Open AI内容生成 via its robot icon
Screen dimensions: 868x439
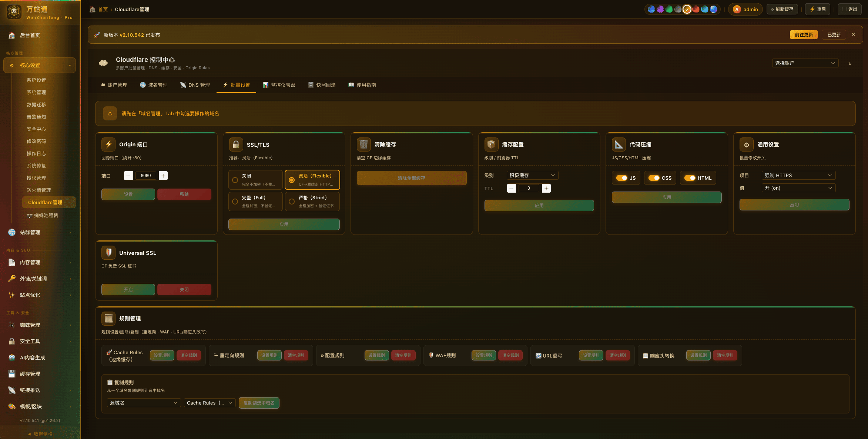click(12, 357)
